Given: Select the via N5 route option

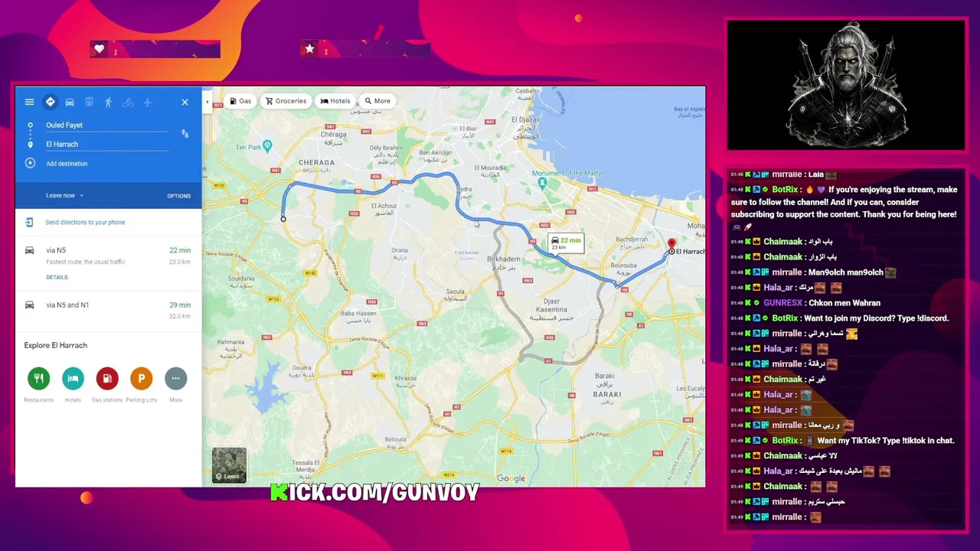Looking at the screenshot, I should [x=109, y=263].
